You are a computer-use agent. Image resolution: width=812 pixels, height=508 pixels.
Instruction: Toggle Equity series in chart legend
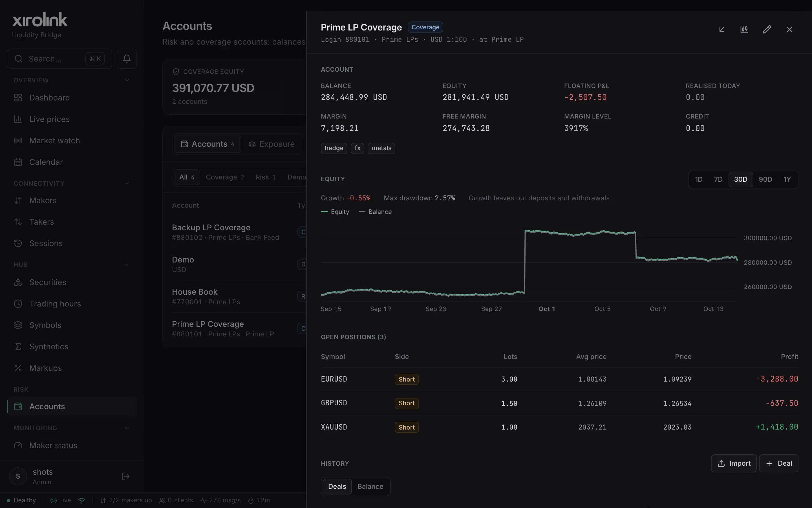tap(335, 212)
